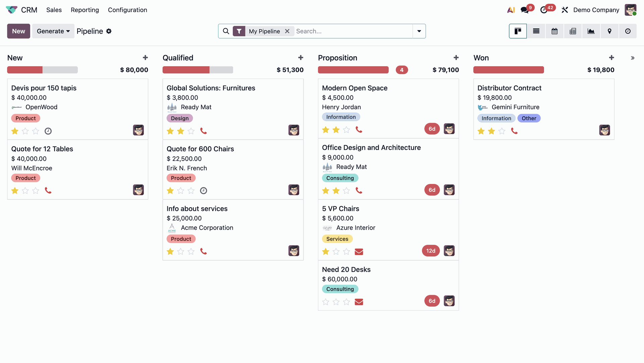Click phone activity on Quote for 12 Tables
The height and width of the screenshot is (363, 644).
pyautogui.click(x=48, y=191)
